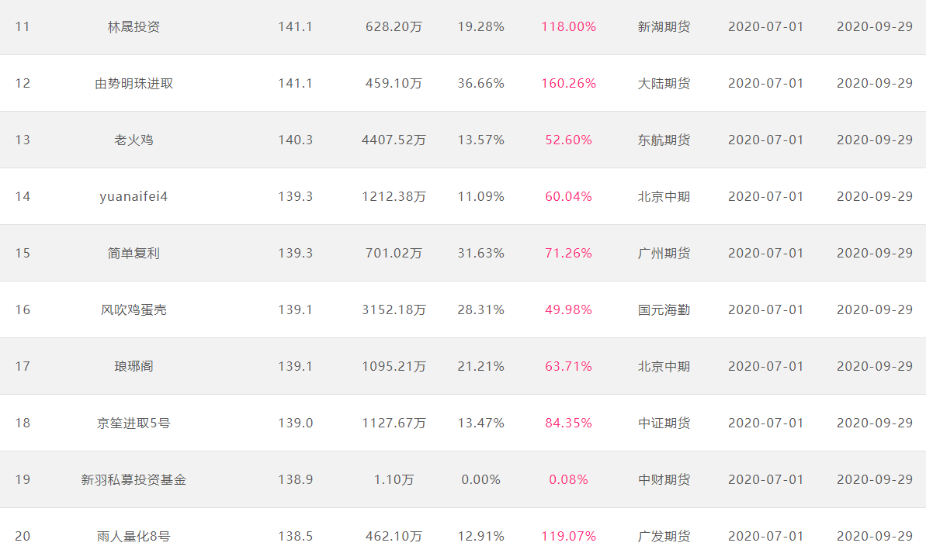The width and height of the screenshot is (926, 560).
Task: Select rank number 16 row
Action: (x=463, y=309)
